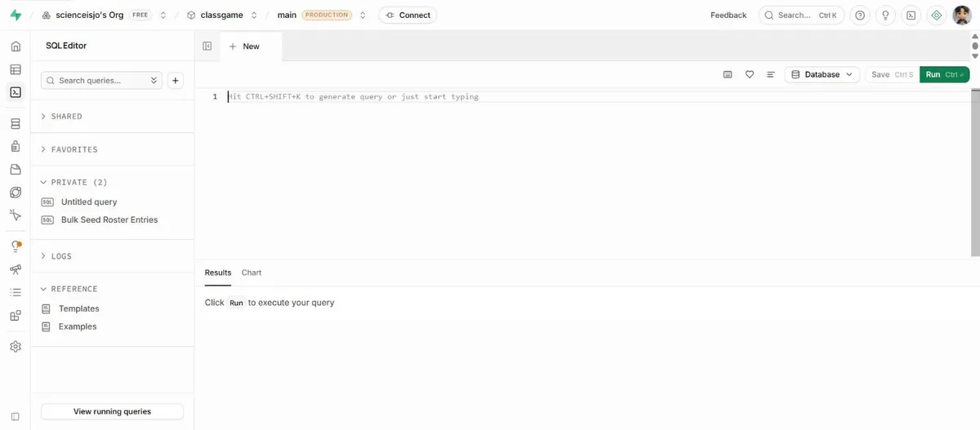This screenshot has width=980, height=430.
Task: Click the scroll down arrow at right edge
Action: 974,56
